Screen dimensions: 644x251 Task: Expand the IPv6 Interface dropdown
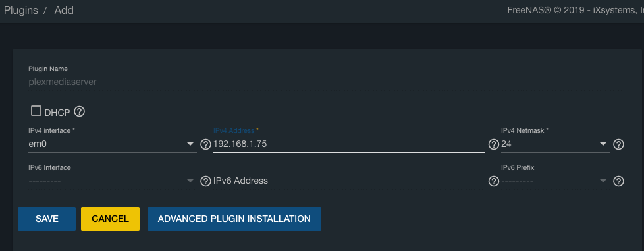point(113,181)
